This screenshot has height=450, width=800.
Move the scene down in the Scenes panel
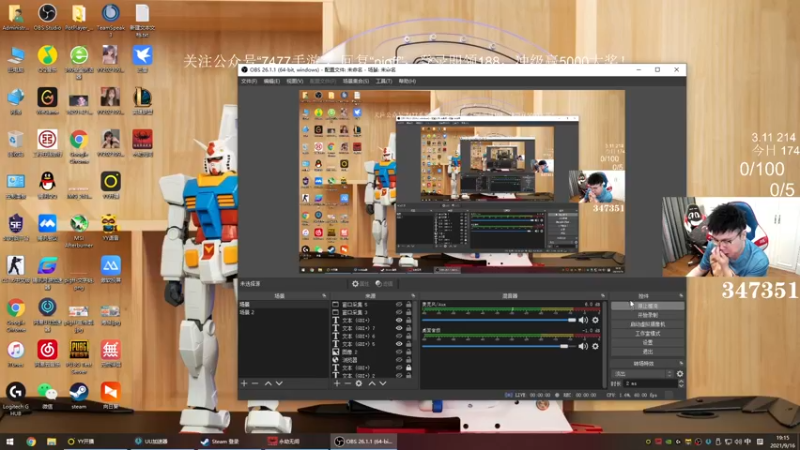[x=279, y=383]
